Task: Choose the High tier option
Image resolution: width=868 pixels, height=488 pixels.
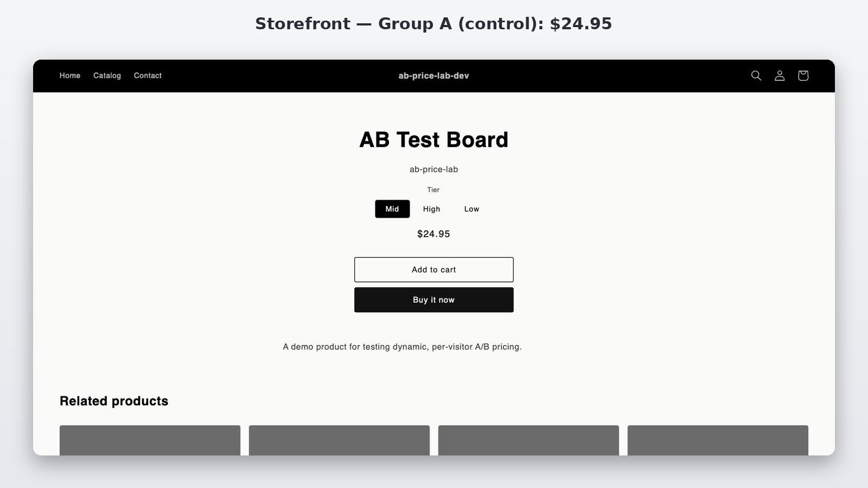Action: pos(432,209)
